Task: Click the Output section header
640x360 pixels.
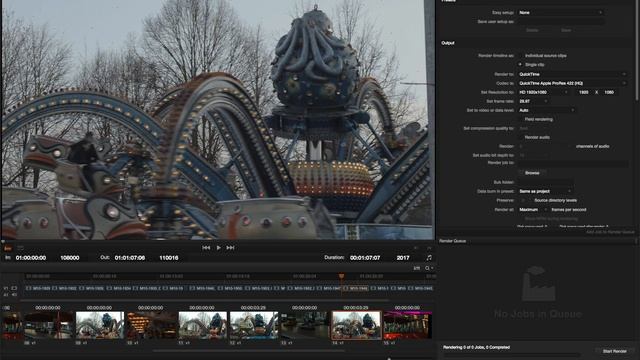Action: [x=448, y=43]
